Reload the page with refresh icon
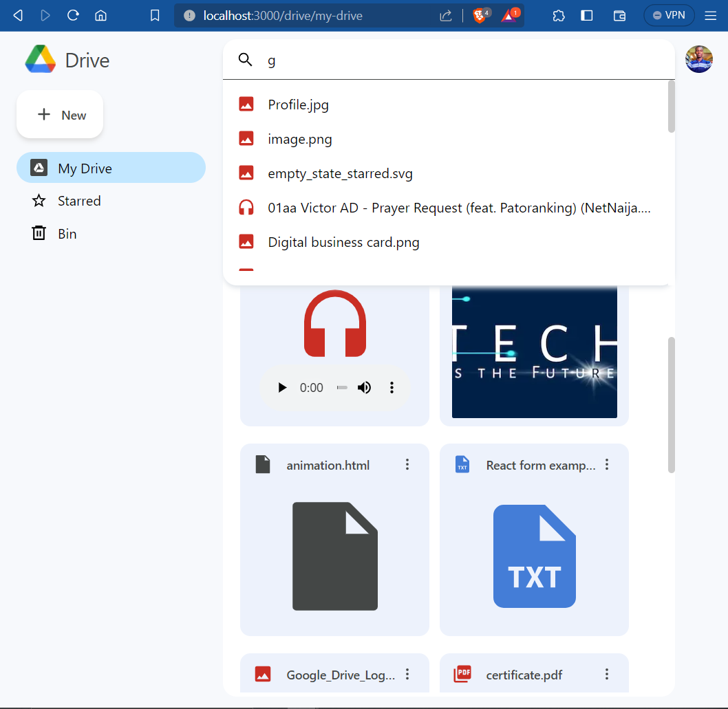Image resolution: width=728 pixels, height=709 pixels. [73, 15]
